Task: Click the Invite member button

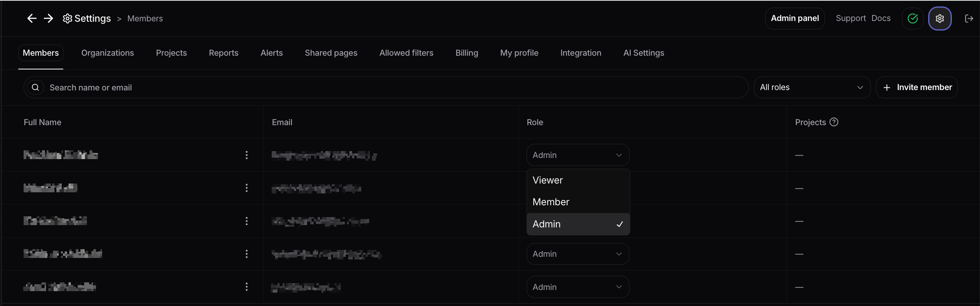Action: click(917, 87)
